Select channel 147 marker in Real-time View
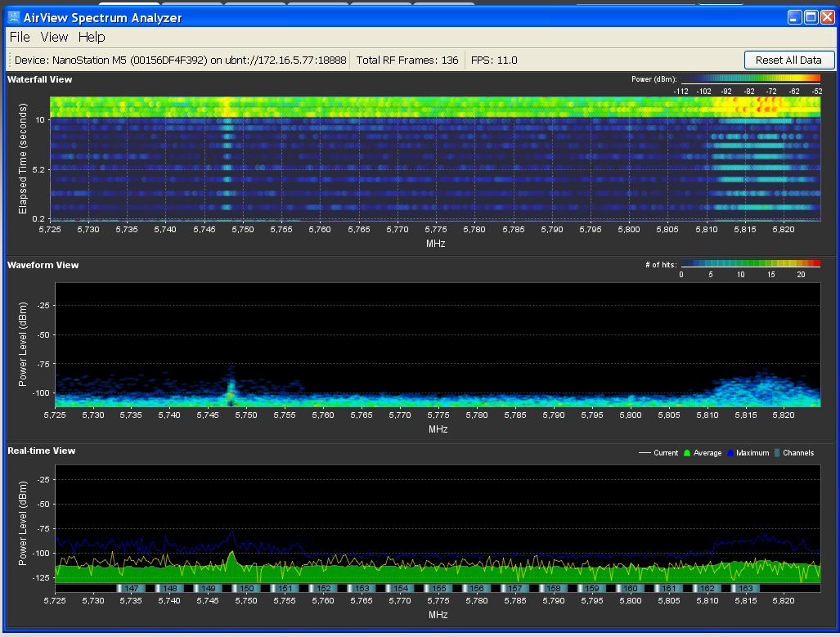The width and height of the screenshot is (840, 637). (131, 588)
